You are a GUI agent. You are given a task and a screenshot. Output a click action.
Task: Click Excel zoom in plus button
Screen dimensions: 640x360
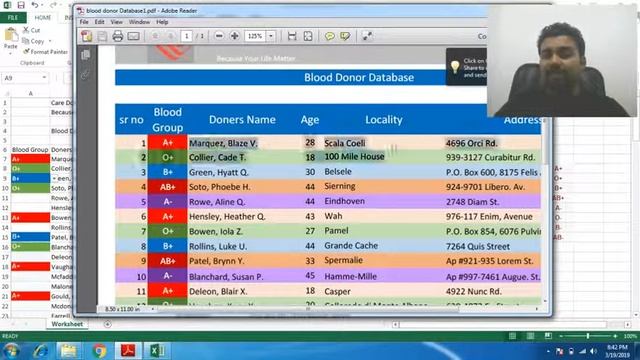[615, 336]
